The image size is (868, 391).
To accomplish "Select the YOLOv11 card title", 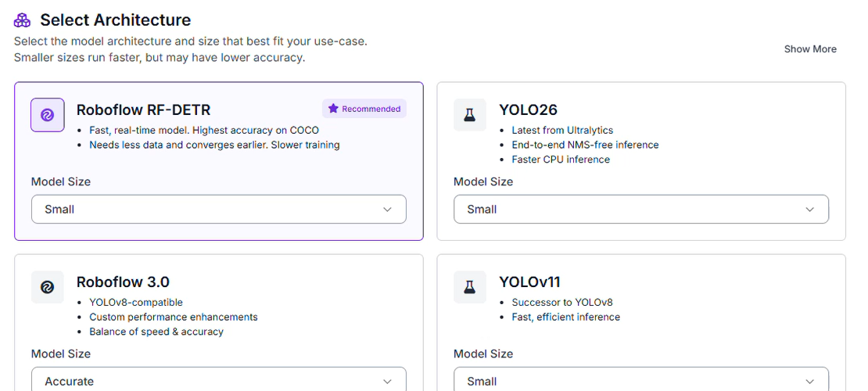I will 529,282.
